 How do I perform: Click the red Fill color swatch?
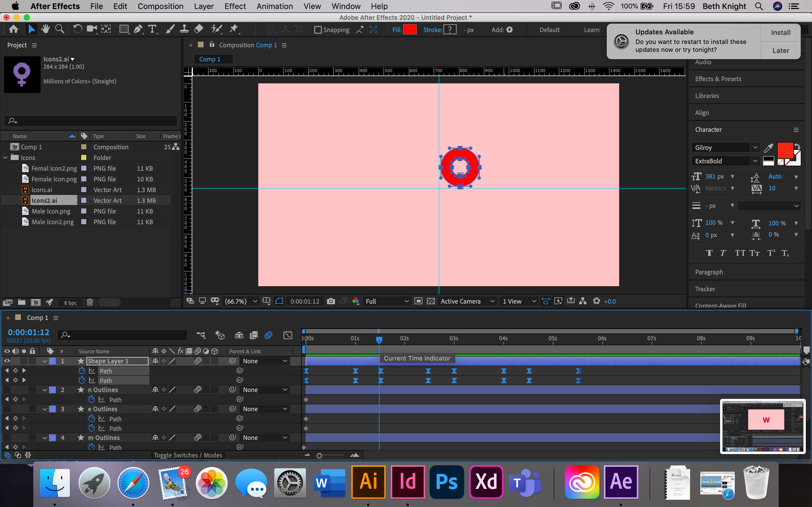tap(410, 30)
